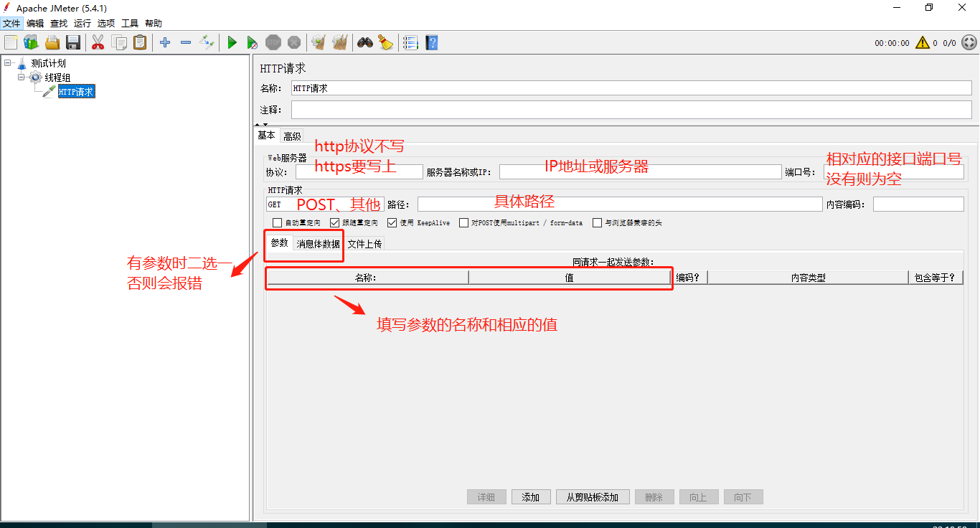Viewport: 980px width, 528px height.
Task: Click into the 协议 field
Action: (x=359, y=172)
